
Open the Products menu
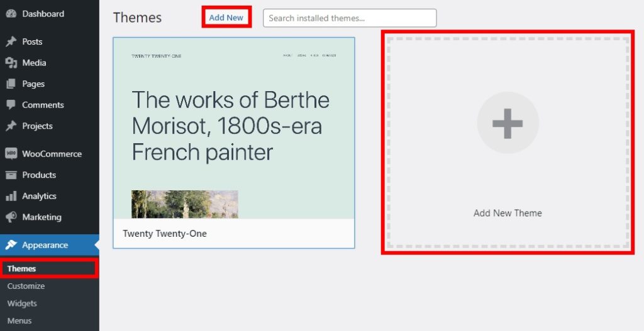(49, 175)
